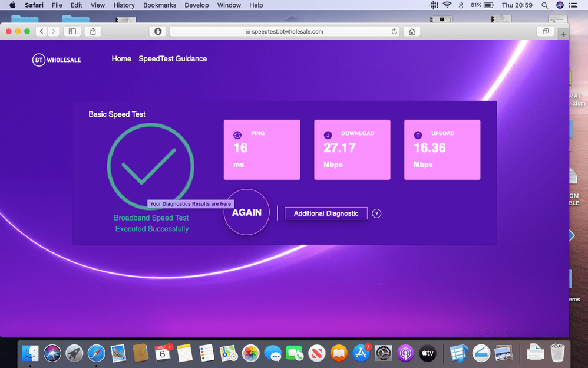This screenshot has width=588, height=368.
Task: Open Safari's Develop menu
Action: pos(196,5)
